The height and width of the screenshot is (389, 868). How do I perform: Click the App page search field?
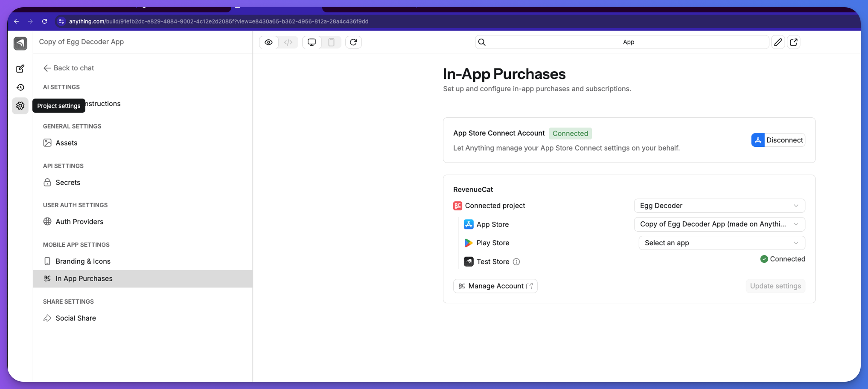(x=622, y=42)
